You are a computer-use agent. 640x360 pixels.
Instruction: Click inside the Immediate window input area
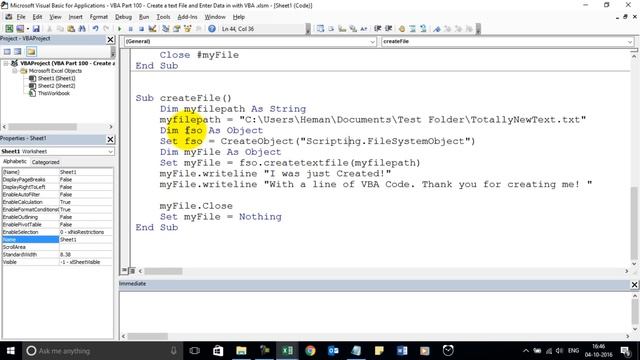375,312
